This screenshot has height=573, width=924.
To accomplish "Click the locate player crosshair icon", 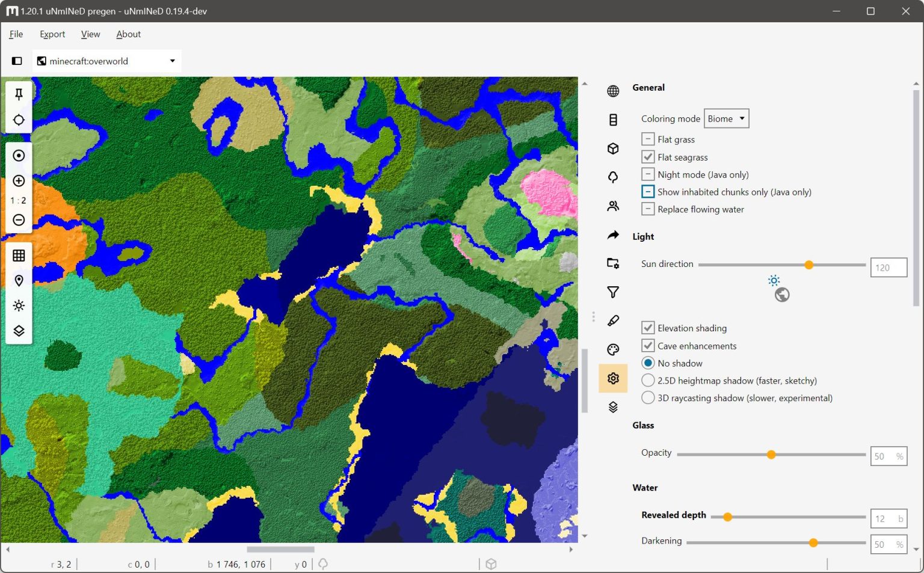I will click(x=19, y=120).
